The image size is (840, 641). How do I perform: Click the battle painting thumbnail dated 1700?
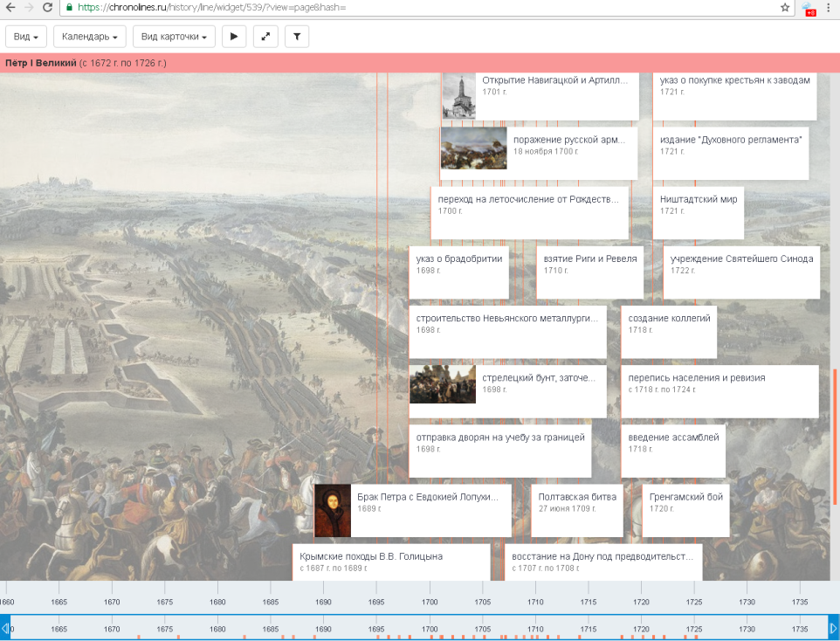click(473, 148)
